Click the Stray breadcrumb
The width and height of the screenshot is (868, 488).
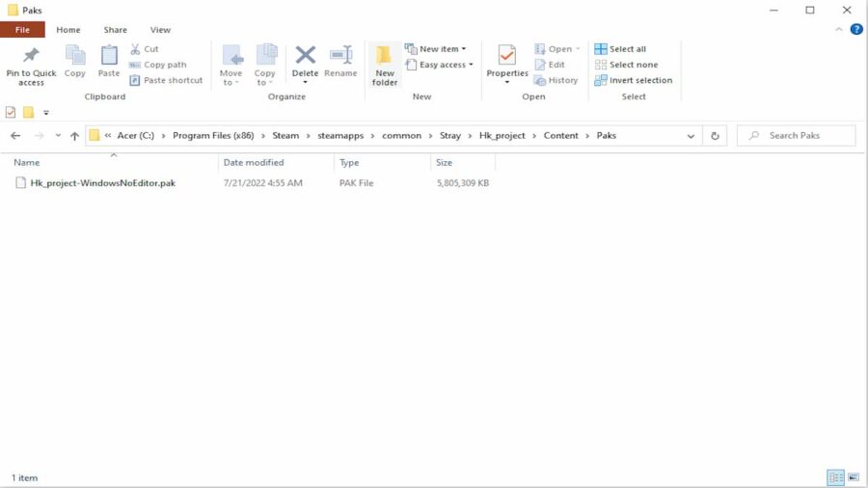450,136
